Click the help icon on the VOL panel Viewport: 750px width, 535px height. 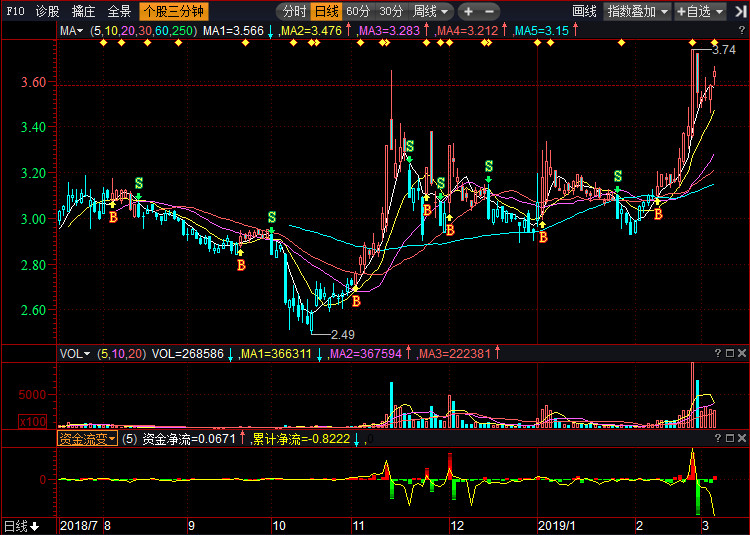pos(717,353)
